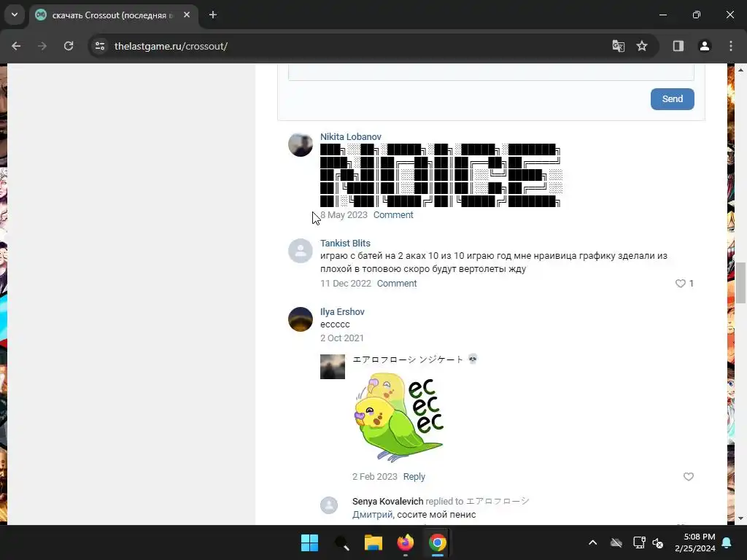Click Nikita Lobanov's avatar

pyautogui.click(x=301, y=145)
